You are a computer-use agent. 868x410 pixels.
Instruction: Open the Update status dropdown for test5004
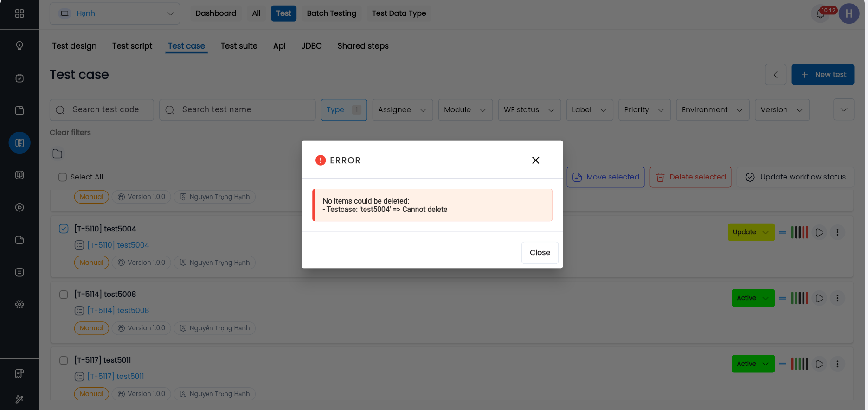[751, 232]
